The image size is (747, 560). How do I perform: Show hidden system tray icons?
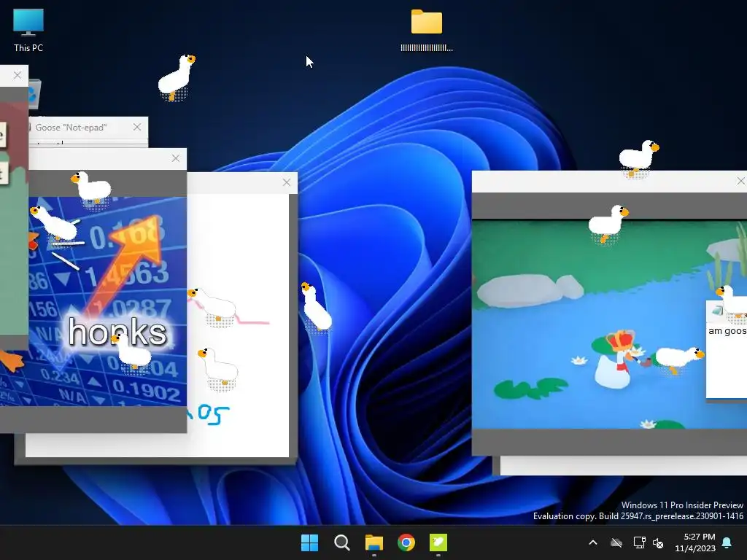[593, 542]
